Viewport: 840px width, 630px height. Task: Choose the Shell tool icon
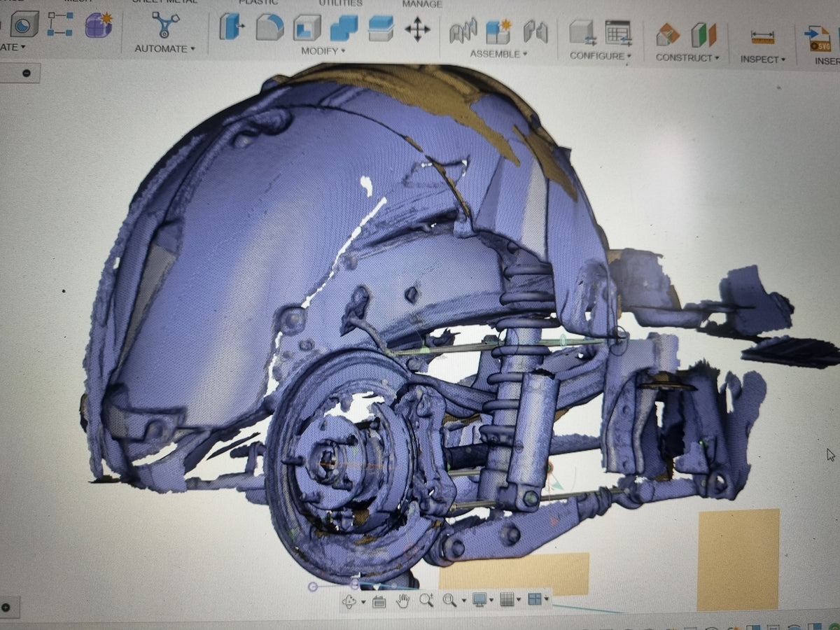click(307, 28)
